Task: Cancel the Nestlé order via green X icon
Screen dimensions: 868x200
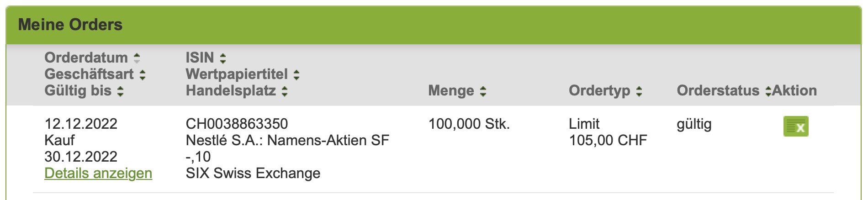Action: point(796,126)
